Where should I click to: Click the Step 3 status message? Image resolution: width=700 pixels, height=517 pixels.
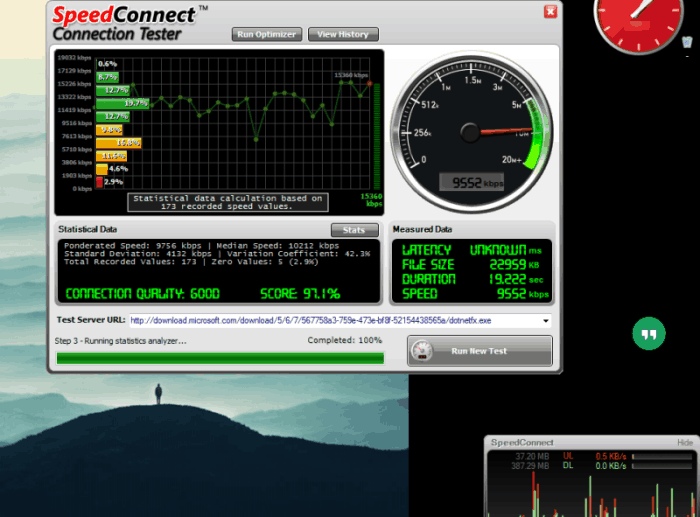pyautogui.click(x=121, y=341)
